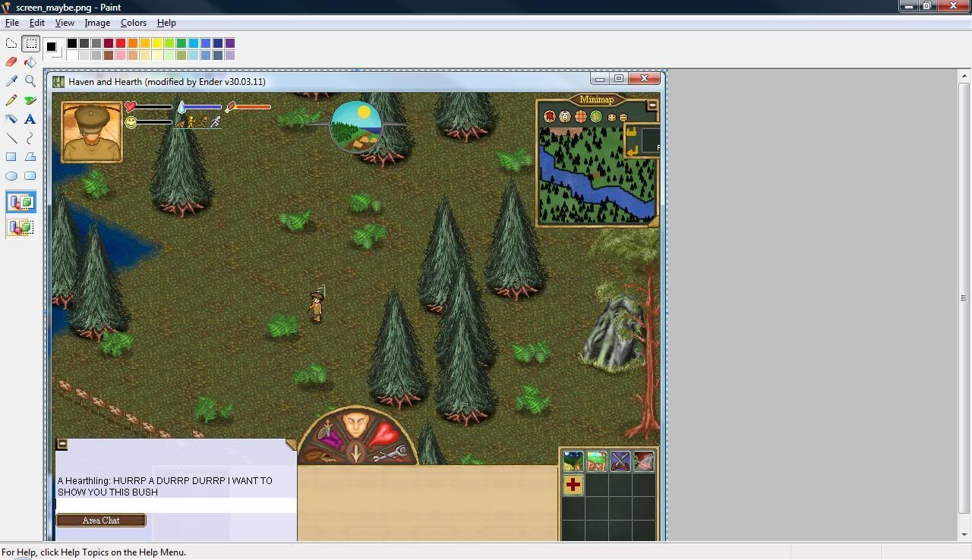Click the foreground/background color indicator box
Screen dimensions: 972x560
click(x=53, y=49)
